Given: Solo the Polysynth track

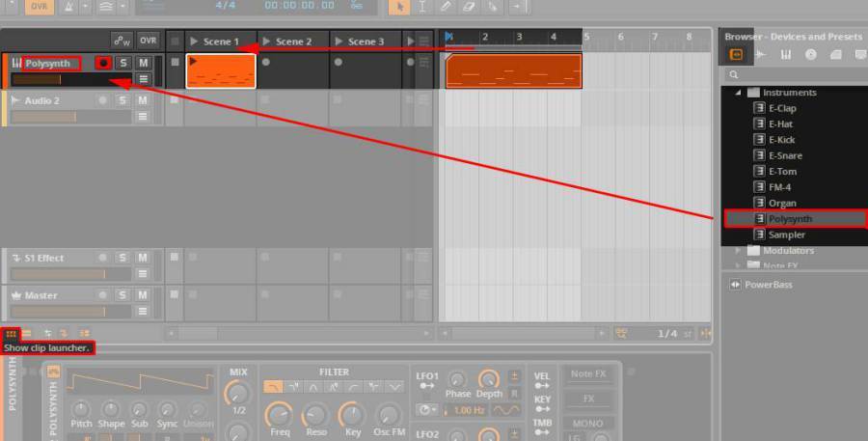Looking at the screenshot, I should (x=122, y=63).
